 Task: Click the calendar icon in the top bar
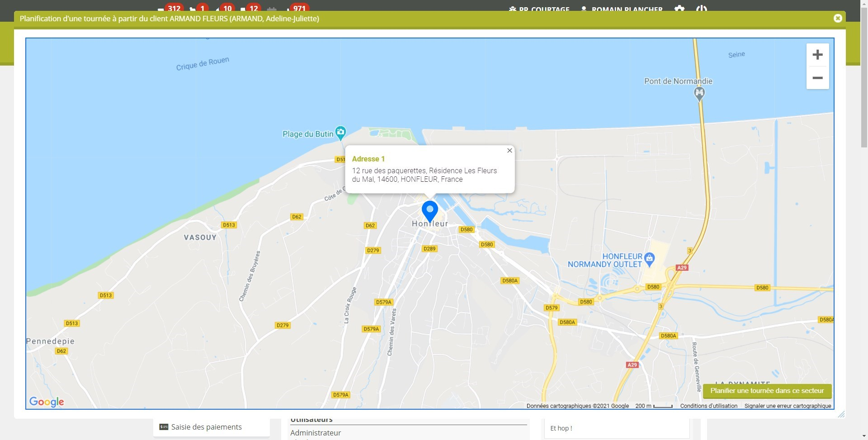pos(272,8)
